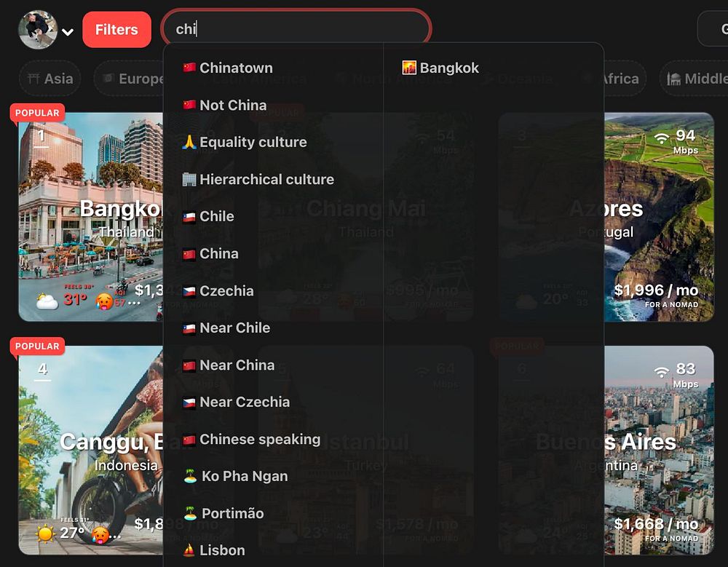Click the Czech flag icon beside Czechia
This screenshot has height=567, width=728.
click(189, 291)
